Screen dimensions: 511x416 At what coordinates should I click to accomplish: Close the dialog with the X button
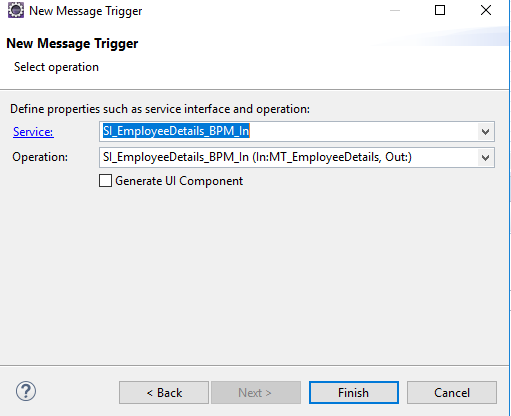pyautogui.click(x=486, y=10)
